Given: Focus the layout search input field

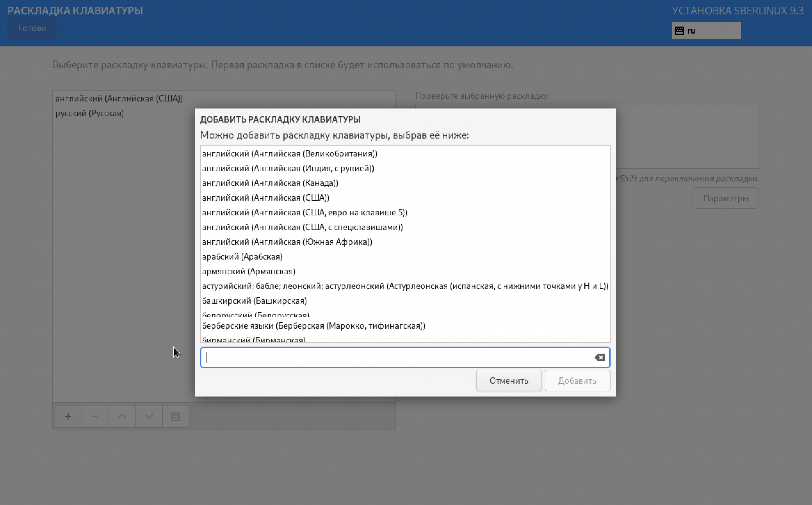Looking at the screenshot, I should (x=398, y=358).
